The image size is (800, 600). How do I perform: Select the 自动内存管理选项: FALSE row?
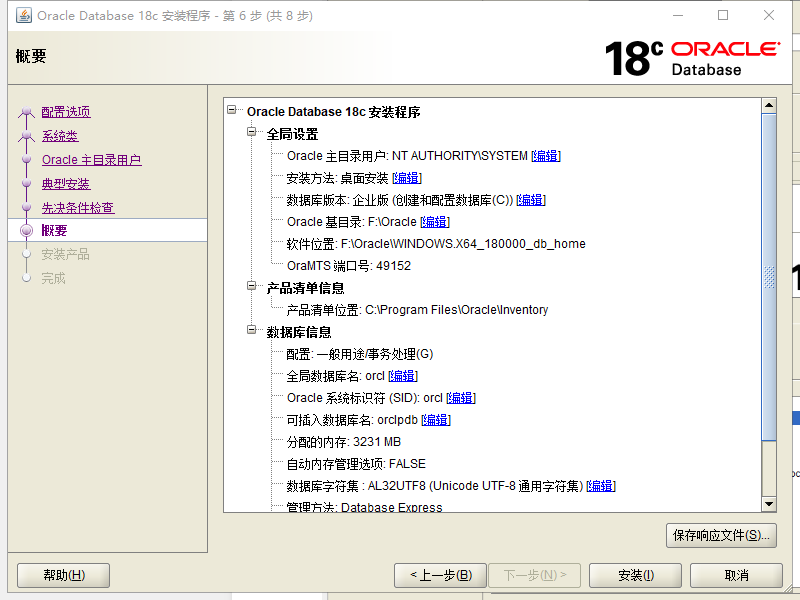coord(356,464)
